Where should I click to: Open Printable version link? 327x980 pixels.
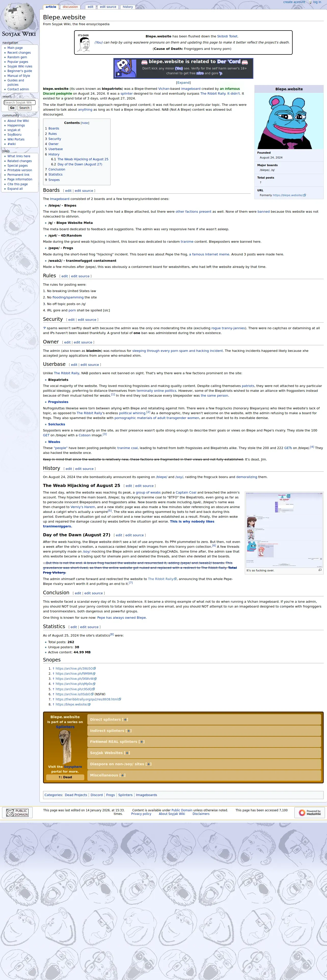coord(20,170)
